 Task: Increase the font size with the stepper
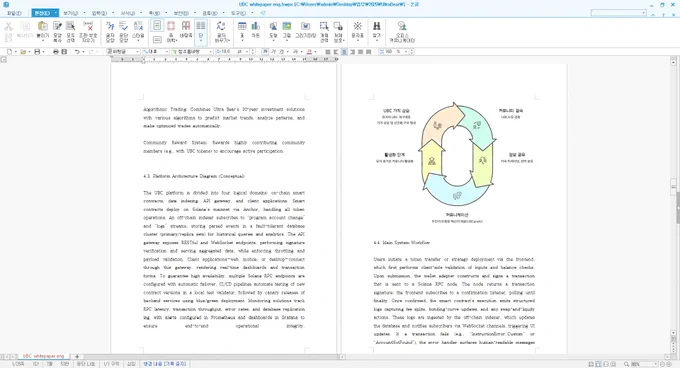(253, 50)
